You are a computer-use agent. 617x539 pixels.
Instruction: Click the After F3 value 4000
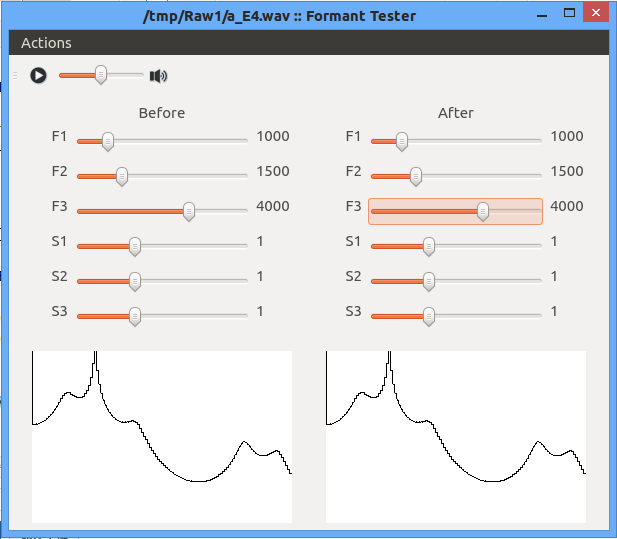click(567, 206)
